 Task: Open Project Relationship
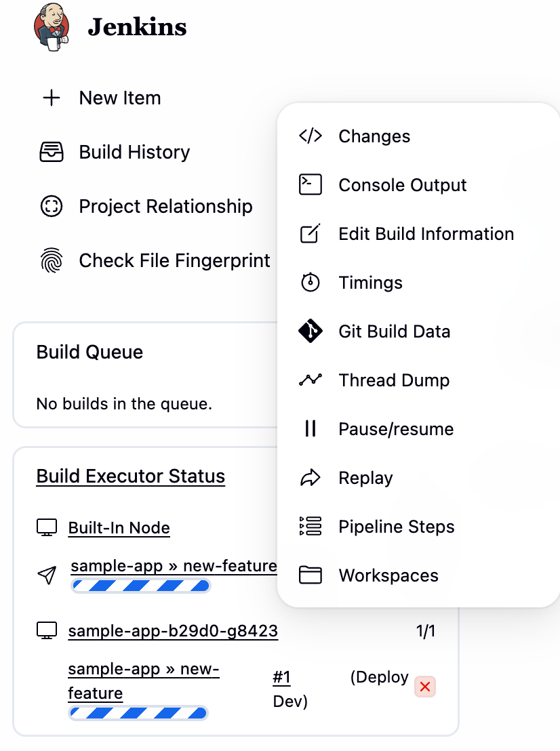[165, 206]
